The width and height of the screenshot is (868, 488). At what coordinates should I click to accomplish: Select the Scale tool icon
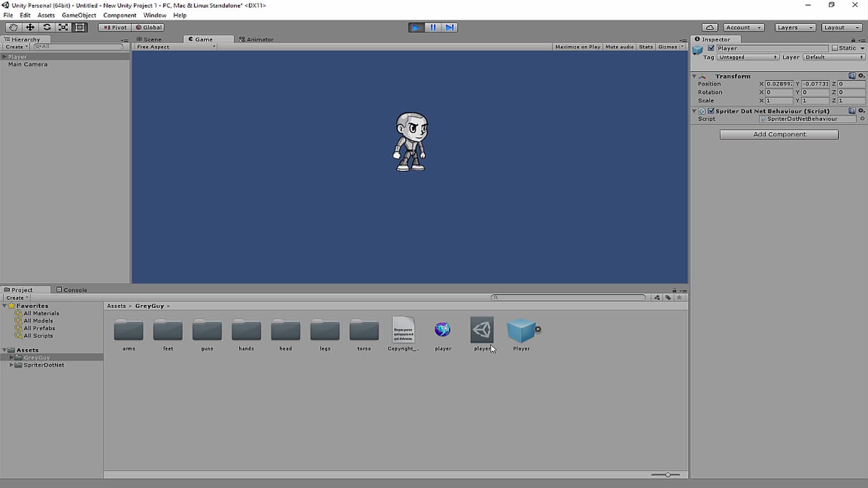(63, 27)
